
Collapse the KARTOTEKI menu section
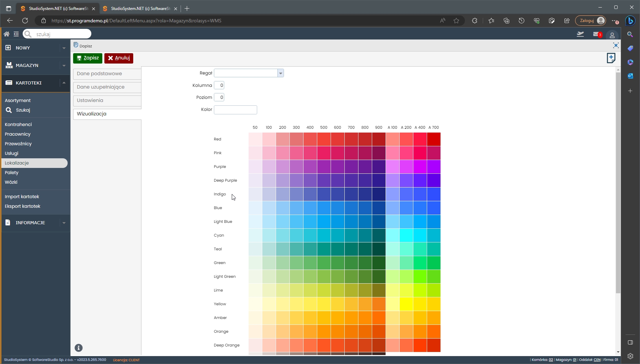(64, 83)
